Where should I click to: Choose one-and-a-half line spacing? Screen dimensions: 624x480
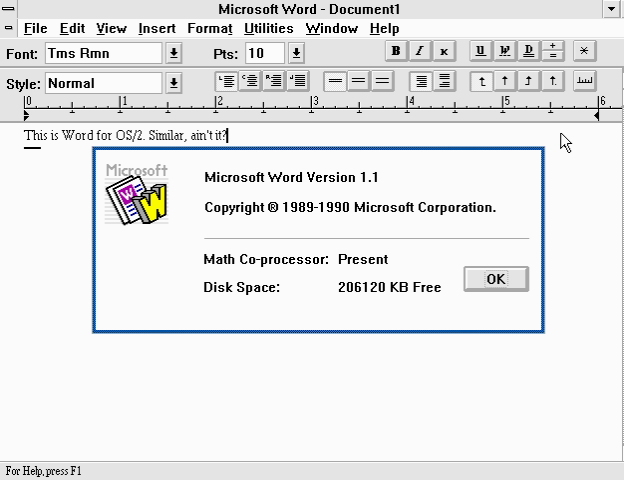359,81
